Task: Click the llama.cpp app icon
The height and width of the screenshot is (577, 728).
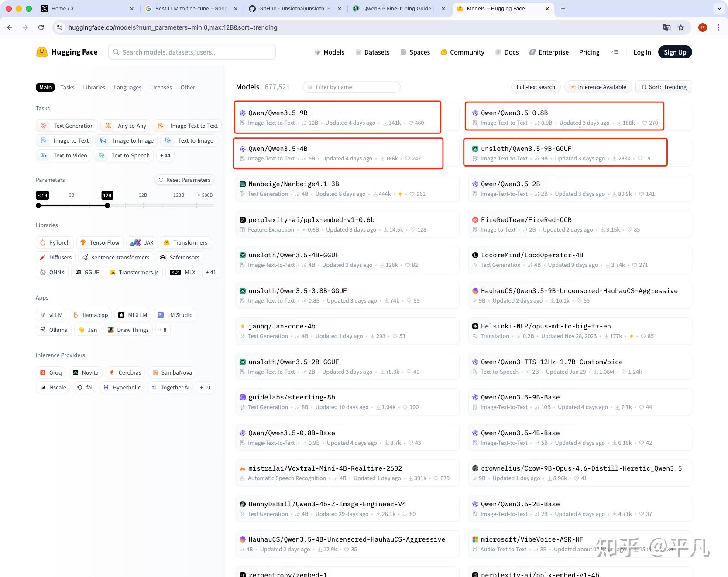Action: tap(76, 315)
